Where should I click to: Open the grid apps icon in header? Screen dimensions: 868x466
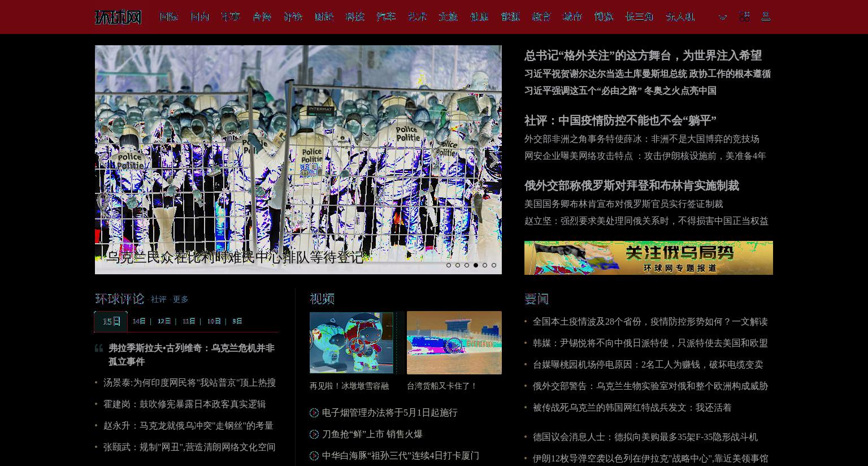pyautogui.click(x=744, y=16)
